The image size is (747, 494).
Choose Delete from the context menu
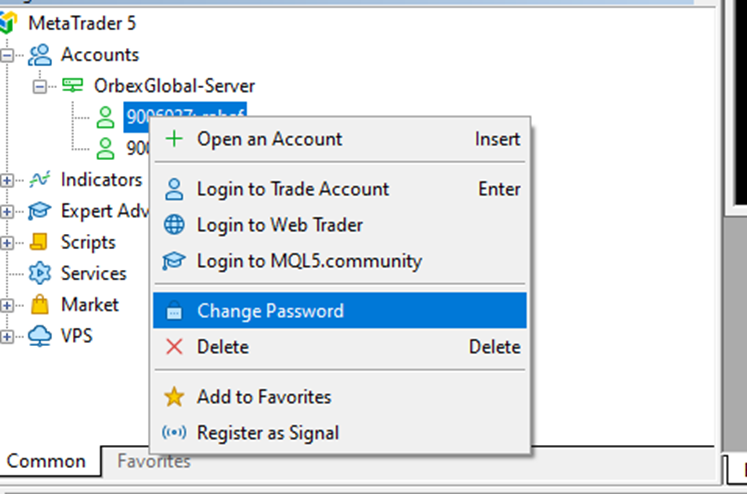(x=340, y=347)
